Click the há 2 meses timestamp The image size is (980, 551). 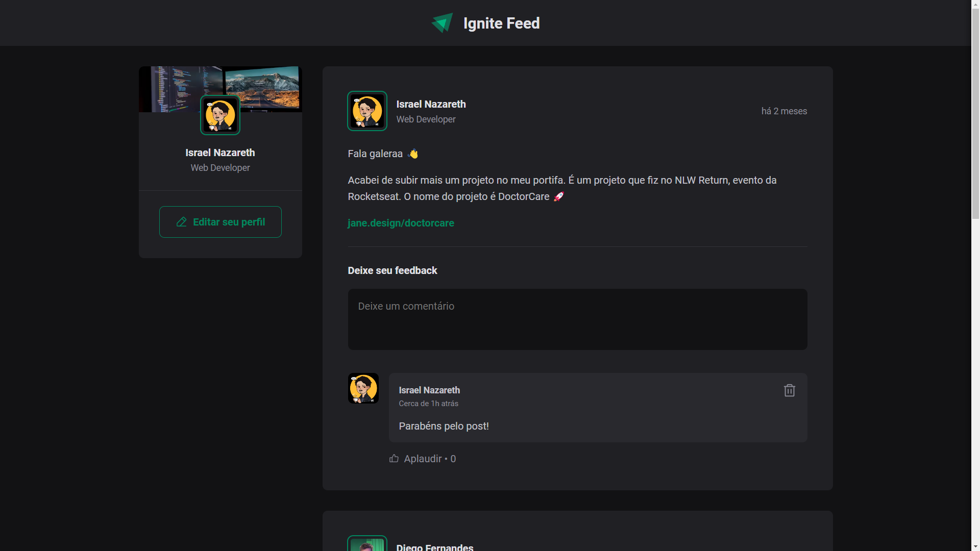point(784,111)
